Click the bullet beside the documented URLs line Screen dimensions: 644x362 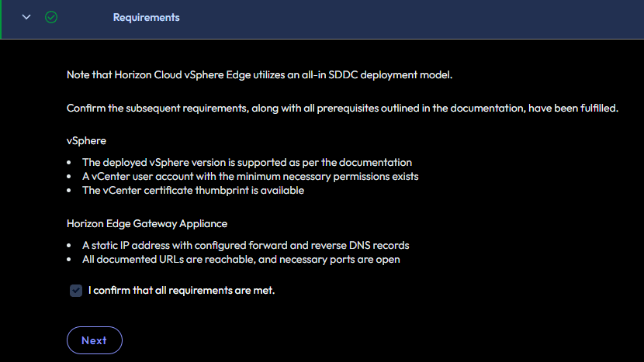70,259
